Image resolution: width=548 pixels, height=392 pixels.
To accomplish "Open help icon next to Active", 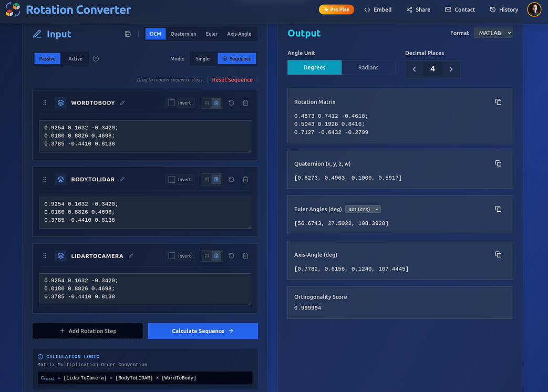I will [96, 59].
